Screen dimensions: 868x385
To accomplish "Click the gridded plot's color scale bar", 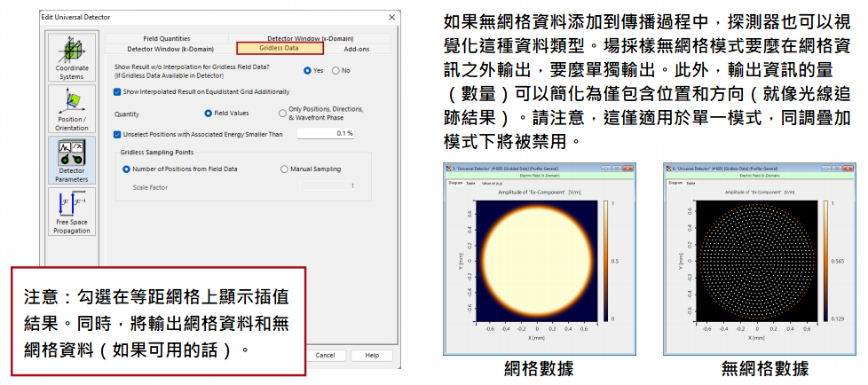I will (607, 259).
